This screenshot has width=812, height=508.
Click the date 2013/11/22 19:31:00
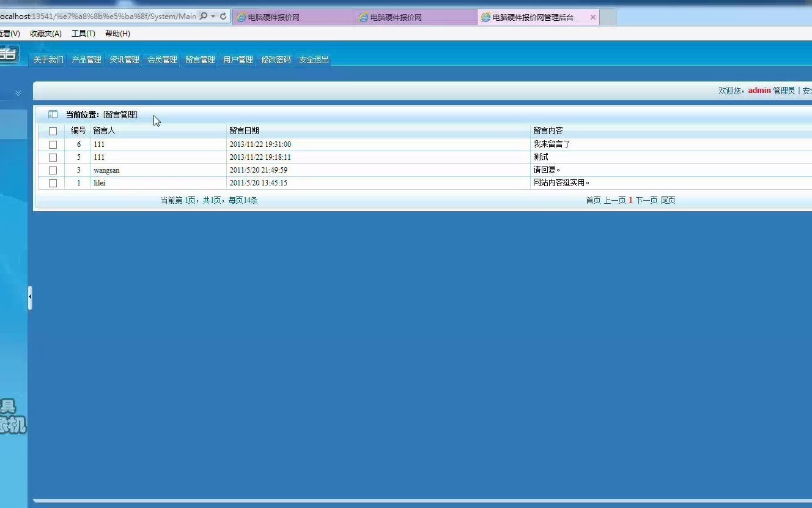(x=260, y=144)
